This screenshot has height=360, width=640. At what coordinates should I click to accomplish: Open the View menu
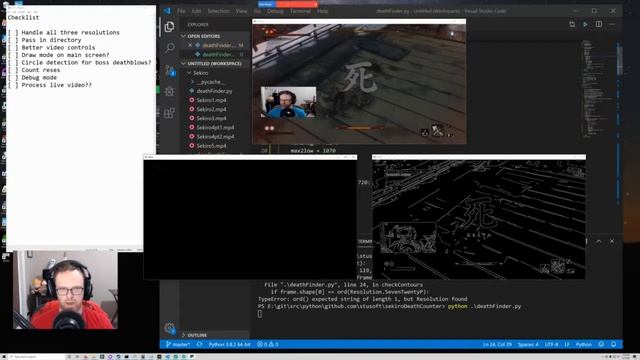[242, 11]
